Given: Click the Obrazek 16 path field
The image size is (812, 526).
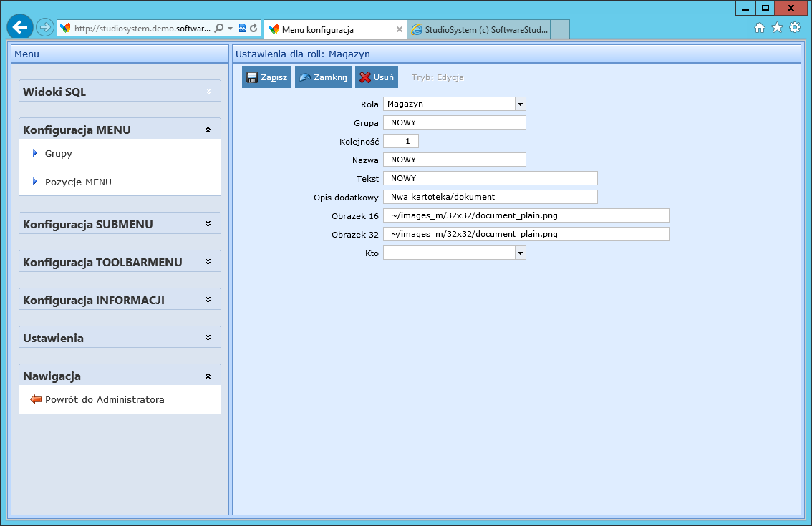Looking at the screenshot, I should point(526,216).
